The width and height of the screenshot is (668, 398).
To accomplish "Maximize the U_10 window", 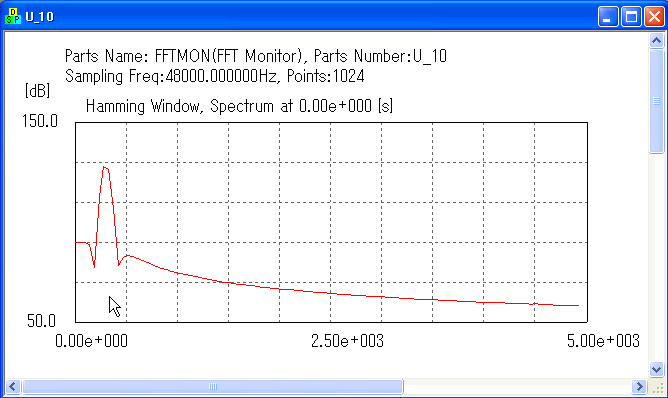I will (631, 17).
